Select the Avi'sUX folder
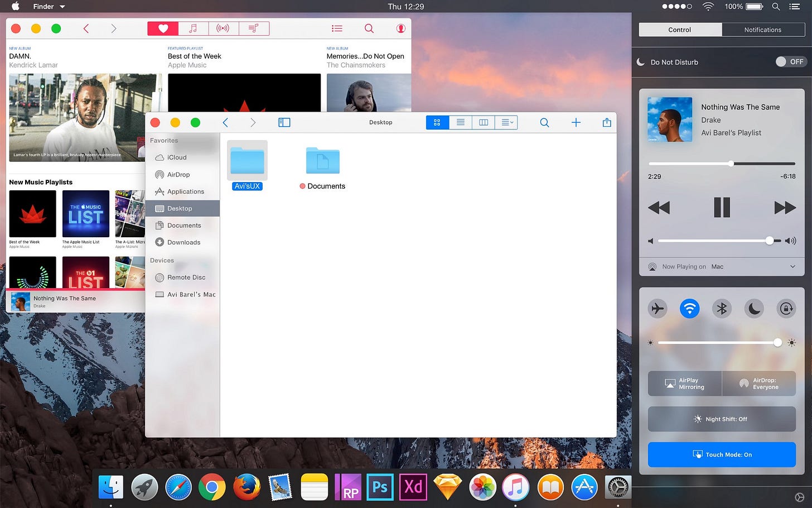The width and height of the screenshot is (812, 508). coord(247,166)
